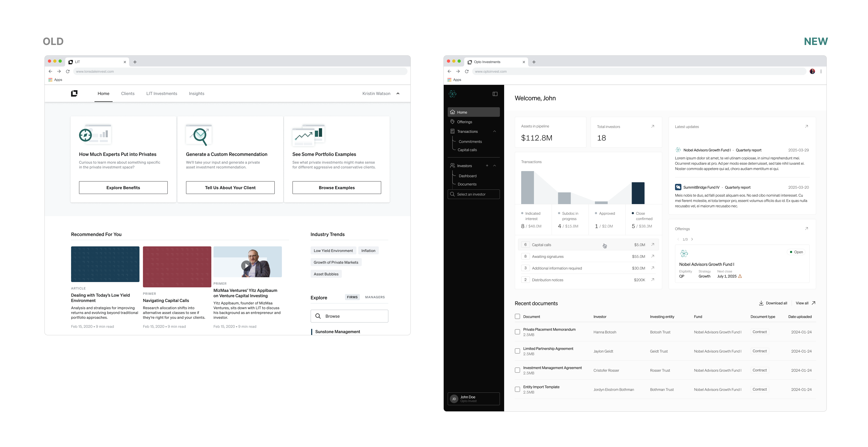Open Latest updates via its external-link arrow
Viewport: 868px width, 447px height.
807,126
